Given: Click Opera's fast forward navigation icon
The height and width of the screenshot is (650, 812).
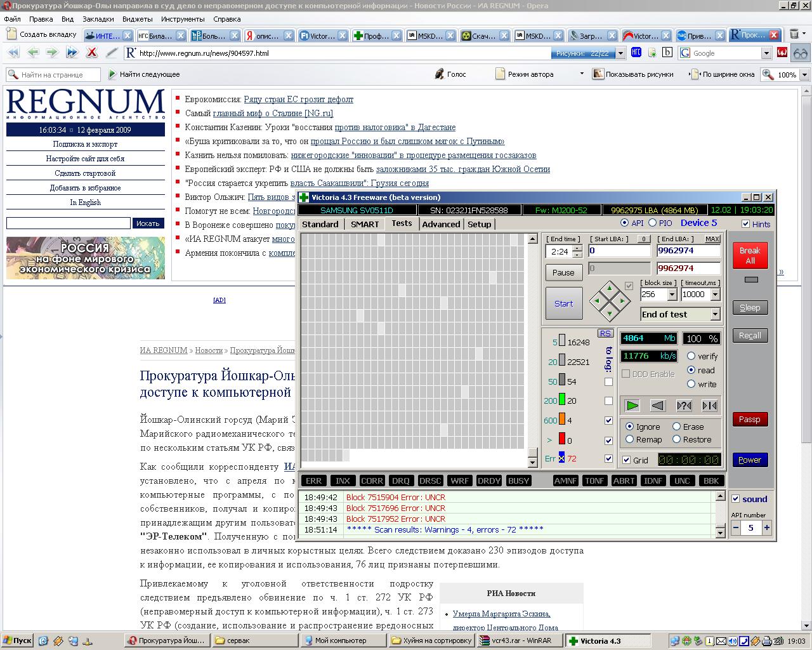Looking at the screenshot, I should tap(72, 53).
